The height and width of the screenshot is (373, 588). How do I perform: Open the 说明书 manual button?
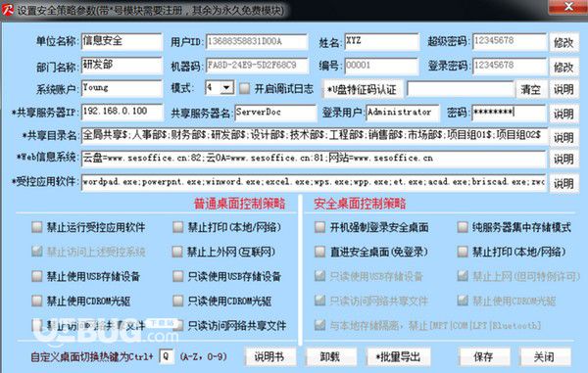pyautogui.click(x=269, y=356)
